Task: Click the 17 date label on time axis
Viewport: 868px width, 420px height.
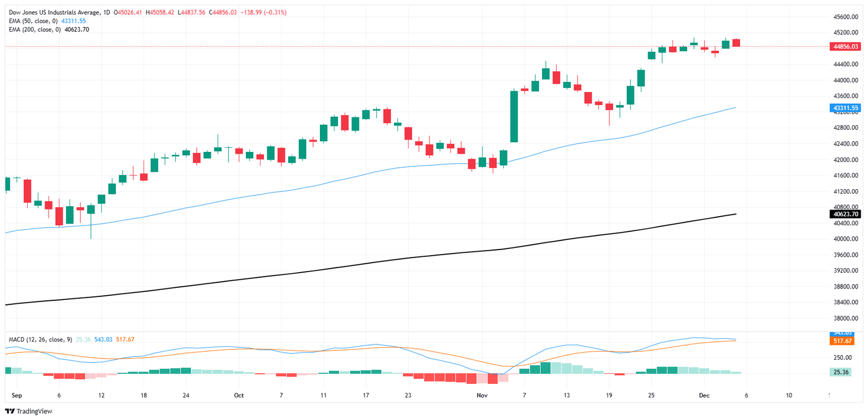Action: [x=366, y=395]
